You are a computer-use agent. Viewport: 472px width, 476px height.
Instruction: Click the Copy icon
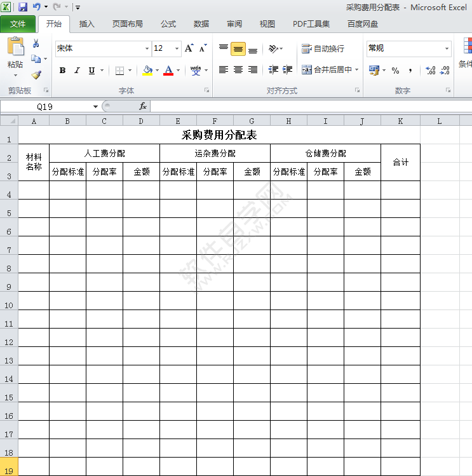click(36, 59)
